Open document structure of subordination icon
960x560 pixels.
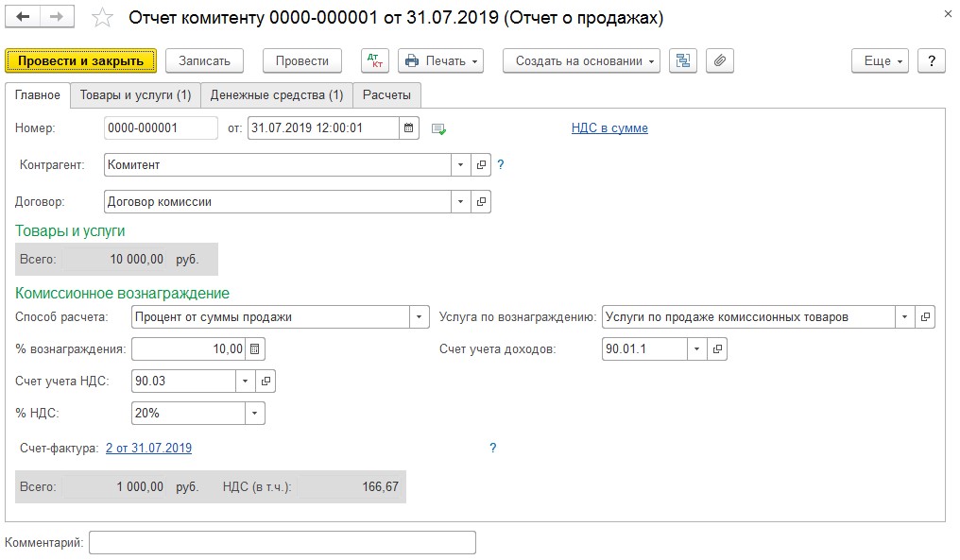[x=682, y=60]
